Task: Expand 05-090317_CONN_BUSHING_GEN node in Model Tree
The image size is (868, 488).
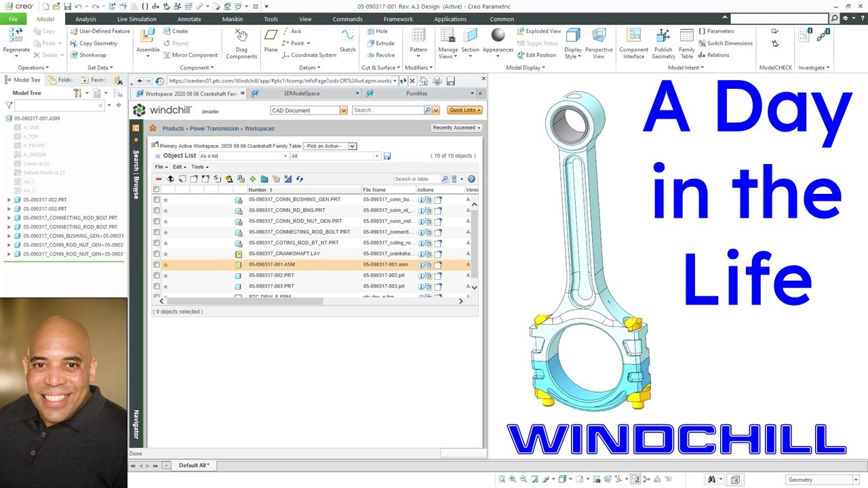Action: (x=9, y=236)
